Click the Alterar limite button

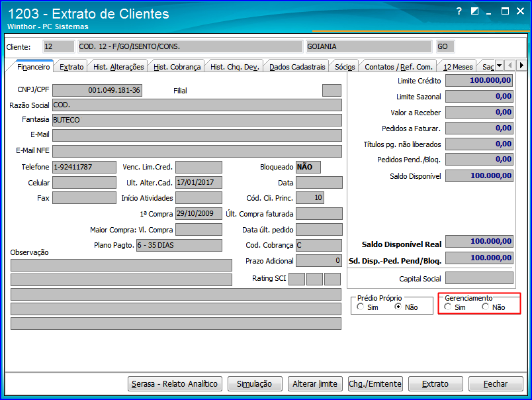pos(315,383)
